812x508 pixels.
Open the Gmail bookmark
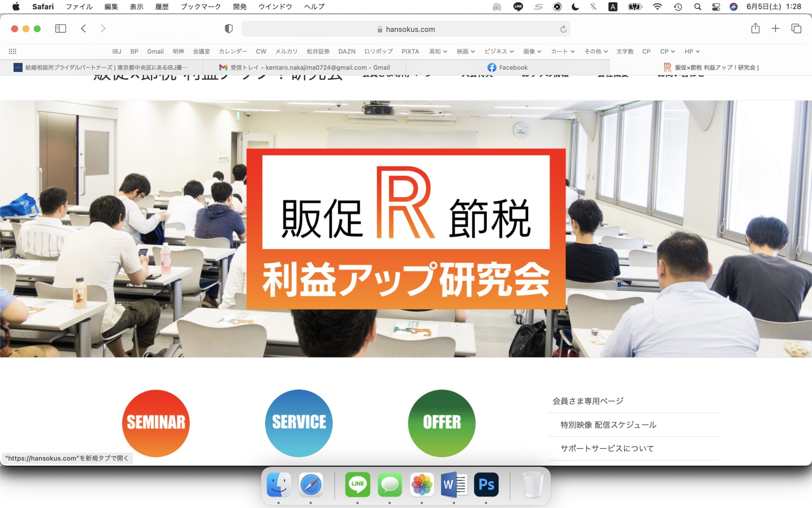pos(155,51)
